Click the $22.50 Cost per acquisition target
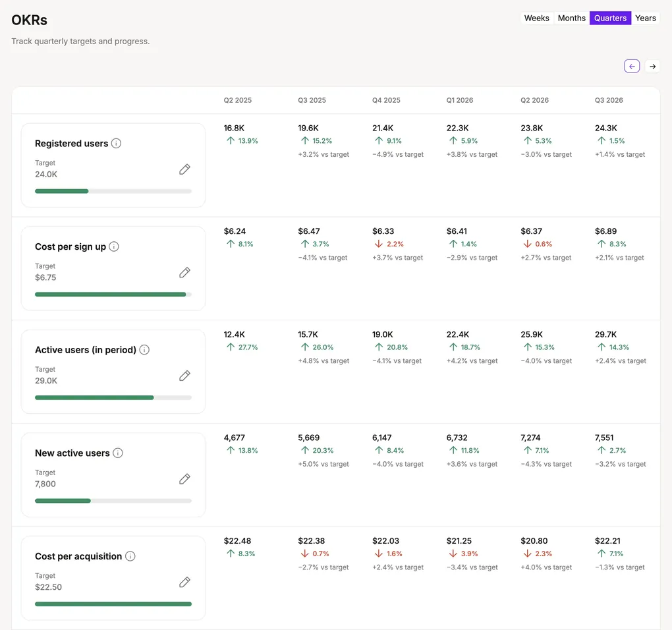Image resolution: width=672 pixels, height=630 pixels. coord(49,588)
